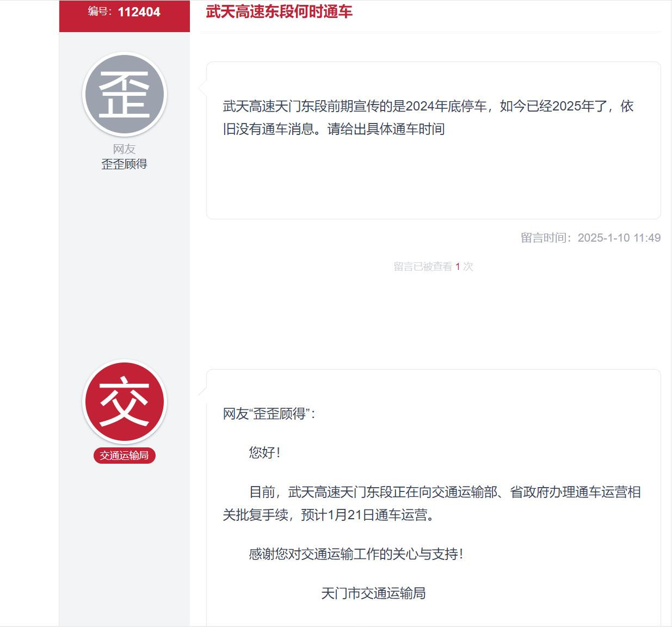Click the view count 留言已被查看 1 次
672x627 pixels.
[x=434, y=267]
